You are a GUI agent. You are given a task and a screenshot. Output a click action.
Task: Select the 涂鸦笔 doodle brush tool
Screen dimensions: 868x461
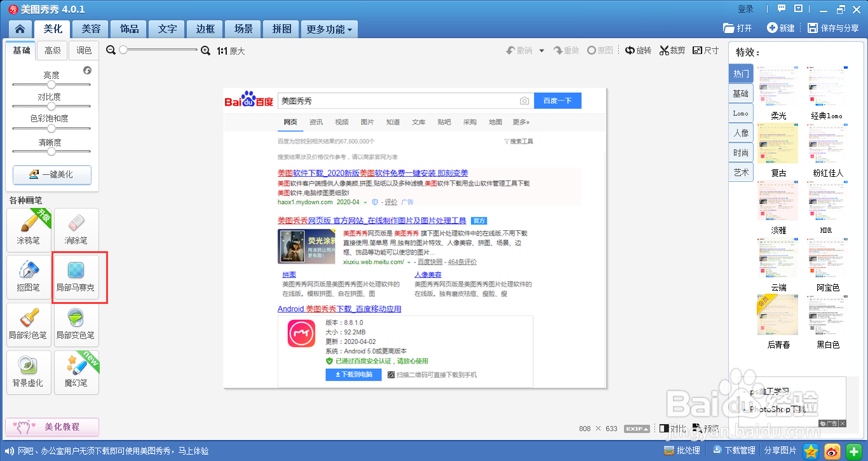(x=29, y=228)
